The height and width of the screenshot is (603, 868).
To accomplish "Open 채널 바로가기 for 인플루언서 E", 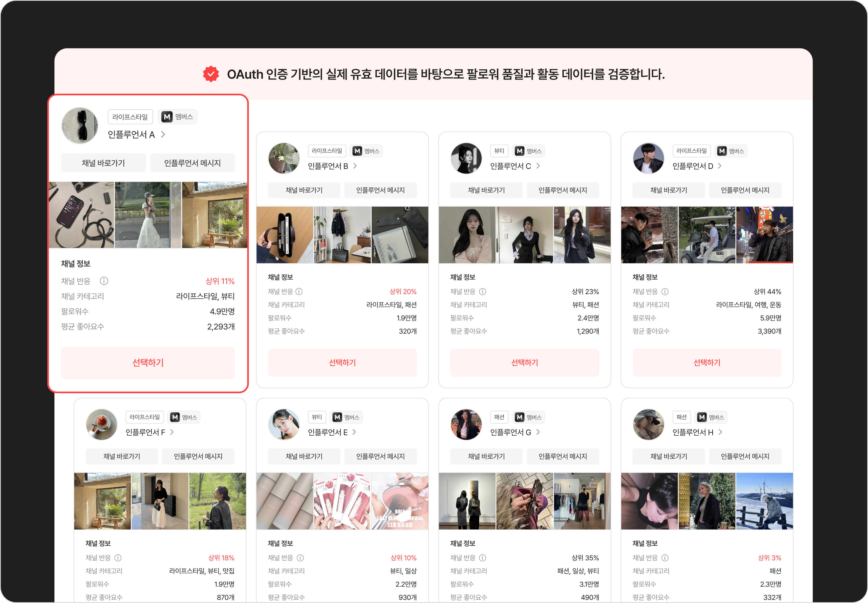I will (304, 456).
